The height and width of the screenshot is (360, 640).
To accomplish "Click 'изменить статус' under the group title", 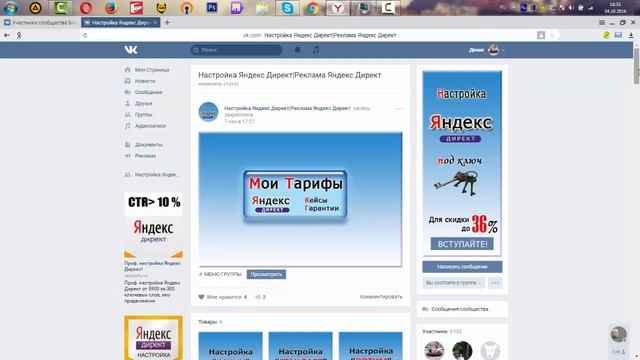I will pyautogui.click(x=218, y=84).
